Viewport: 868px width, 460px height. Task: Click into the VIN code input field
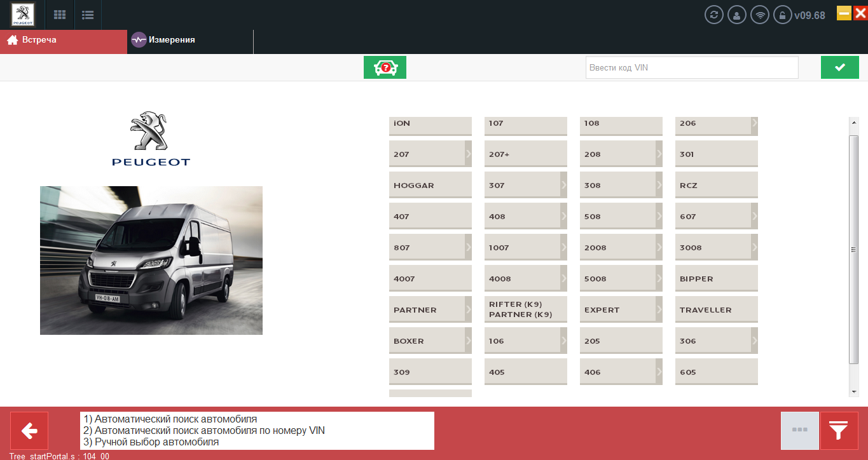pyautogui.click(x=692, y=67)
